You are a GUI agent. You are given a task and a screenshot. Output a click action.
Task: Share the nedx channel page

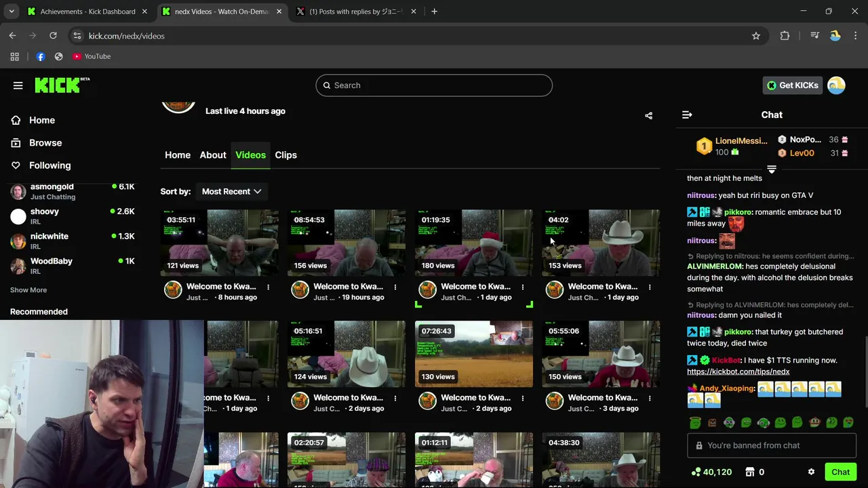pos(648,116)
